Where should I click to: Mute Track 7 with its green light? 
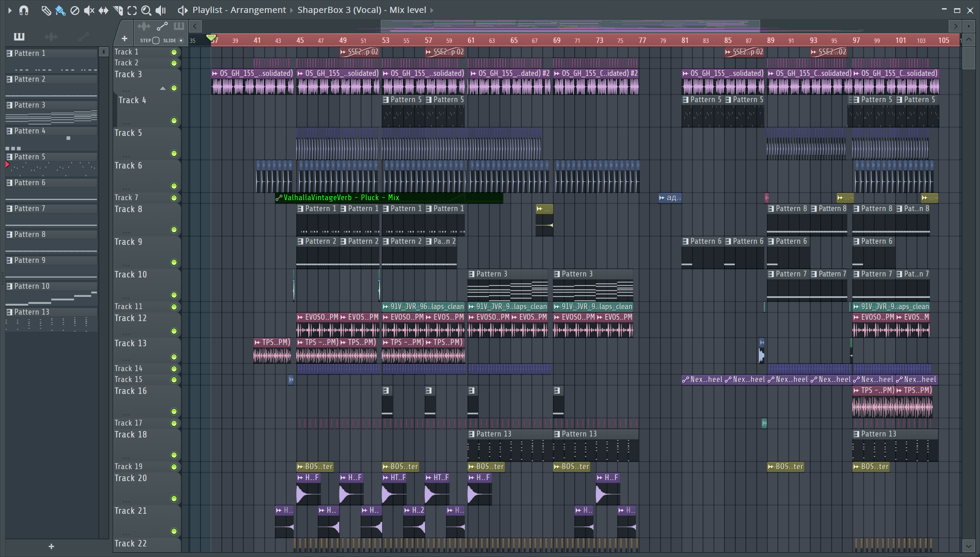point(174,198)
